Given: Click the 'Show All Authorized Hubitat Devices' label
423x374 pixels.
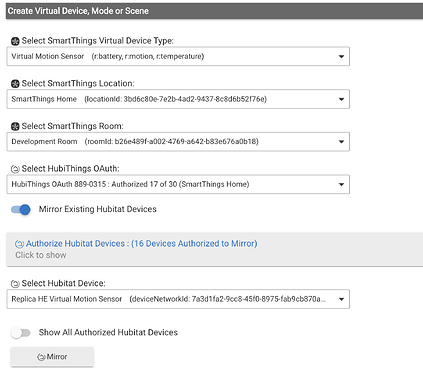Looking at the screenshot, I should (108, 333).
